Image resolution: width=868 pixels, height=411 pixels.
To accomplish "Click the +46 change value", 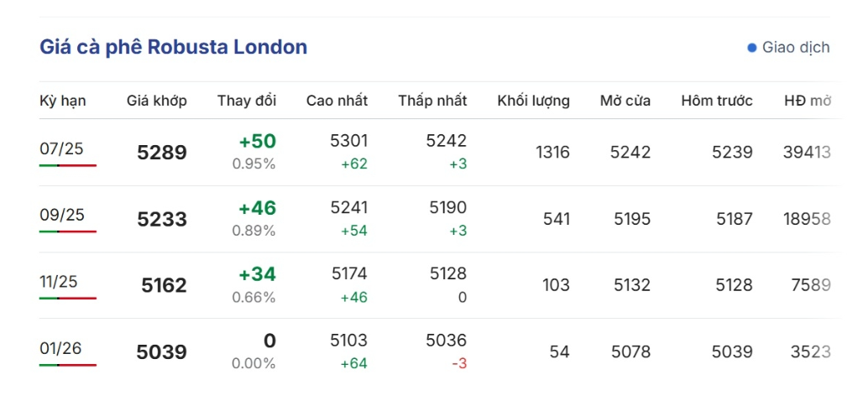I will (x=257, y=208).
